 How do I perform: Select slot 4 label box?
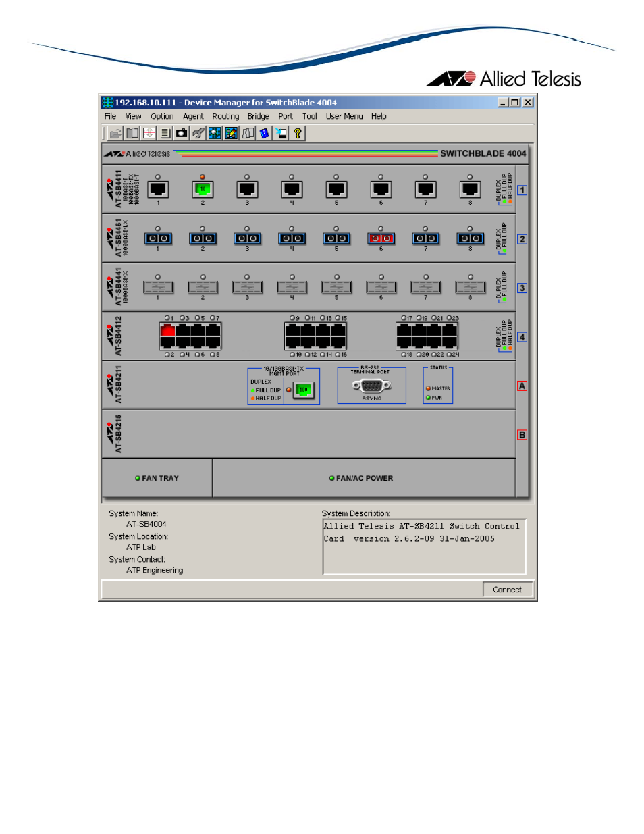pyautogui.click(x=522, y=337)
